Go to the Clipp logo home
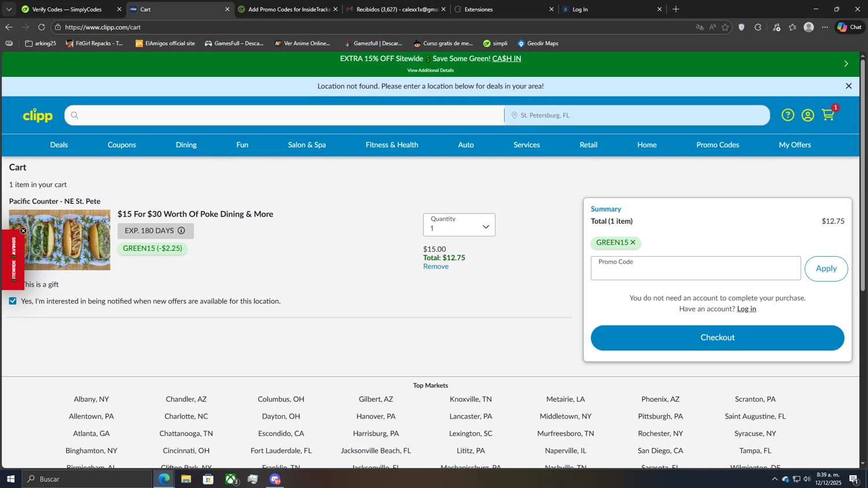The width and height of the screenshot is (868, 488). click(x=38, y=116)
